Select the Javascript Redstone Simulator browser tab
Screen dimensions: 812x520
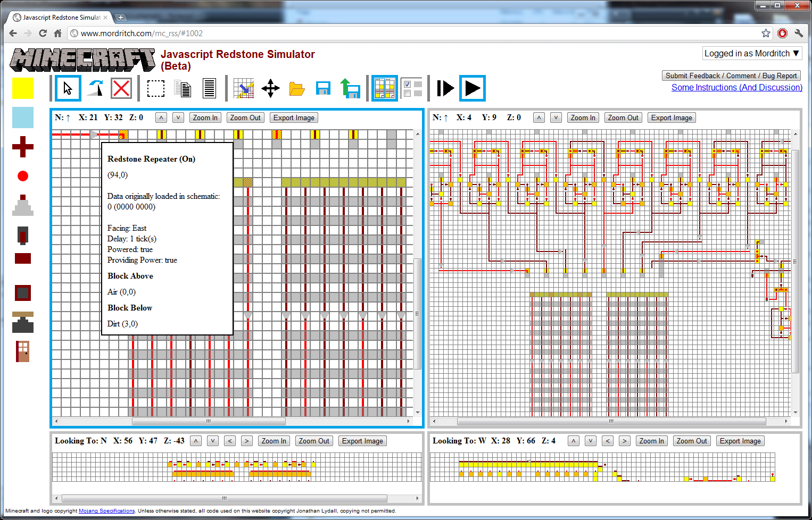(60, 18)
